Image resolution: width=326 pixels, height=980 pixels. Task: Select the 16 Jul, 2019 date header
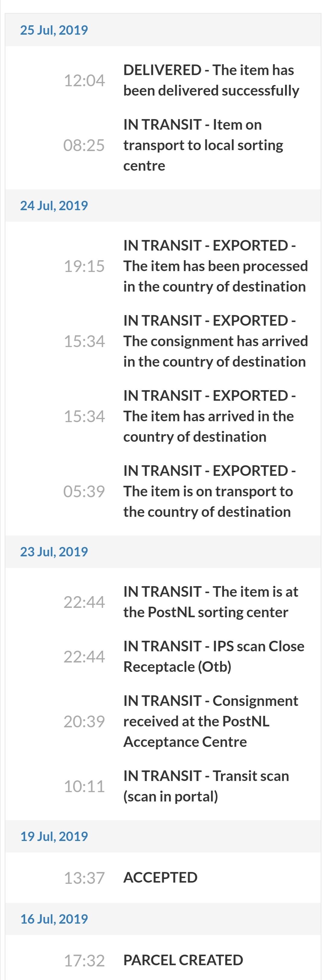163,919
